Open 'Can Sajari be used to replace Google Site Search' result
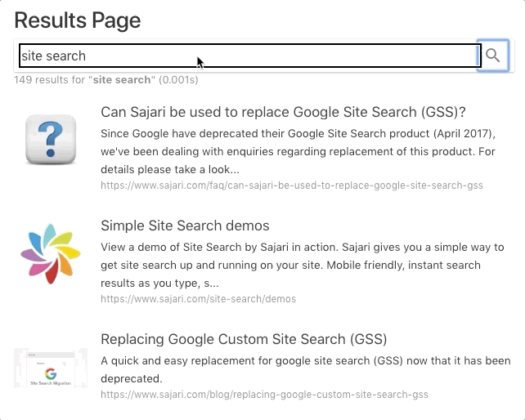Screen dimensions: 525x420 click(283, 112)
